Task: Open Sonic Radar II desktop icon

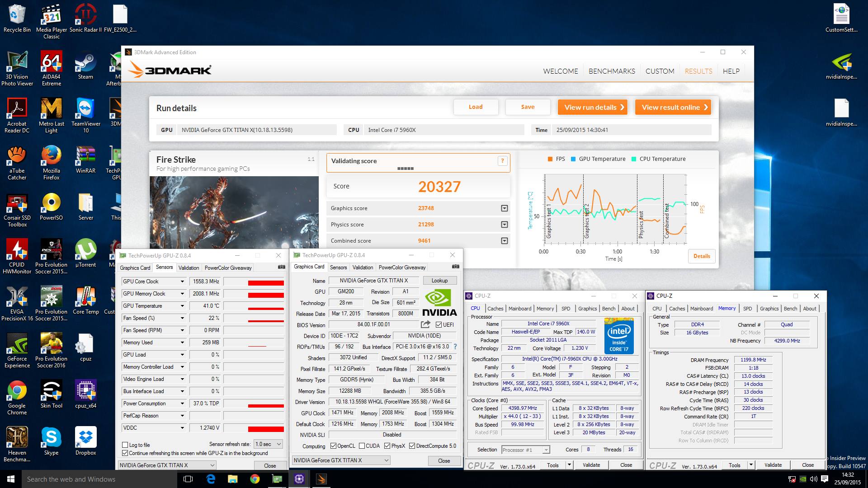Action: tap(85, 19)
